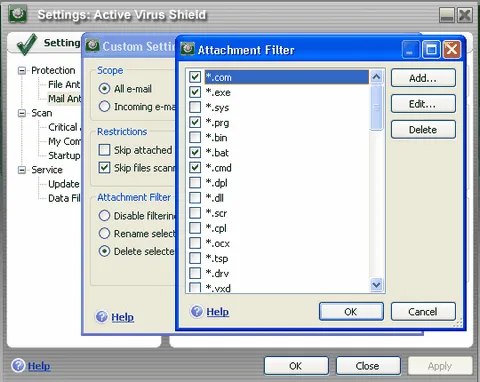Uncheck the *.com extension checkbox

coord(195,77)
